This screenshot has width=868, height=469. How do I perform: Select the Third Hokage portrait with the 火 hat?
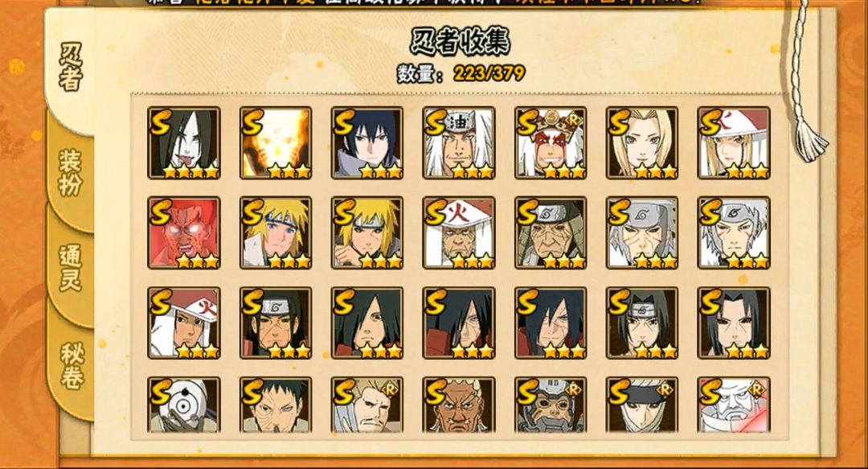(459, 232)
